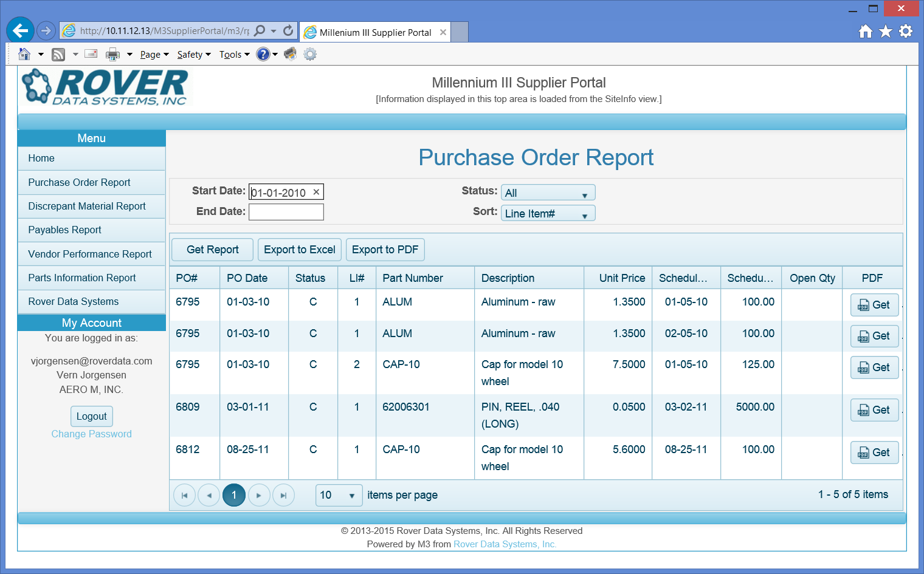Viewport: 924px width, 574px height.
Task: Expand the RSS feeds dropdown arrow
Action: point(75,55)
